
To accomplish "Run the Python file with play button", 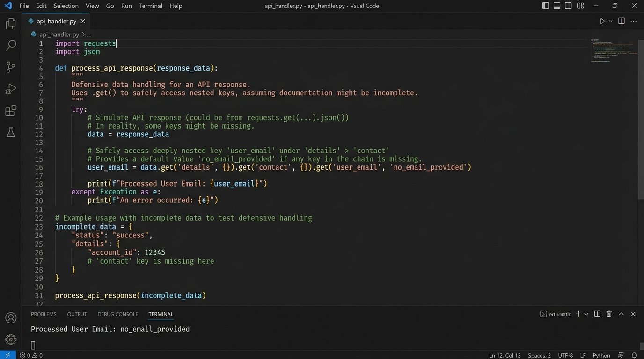I will click(602, 21).
